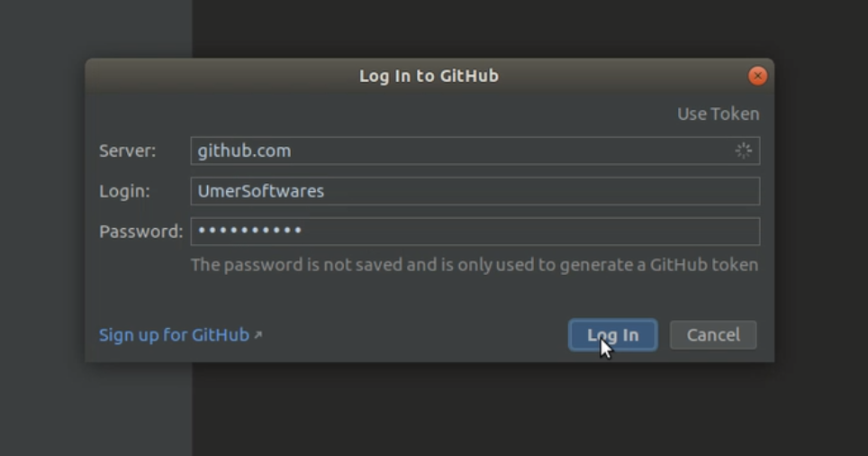This screenshot has height=456, width=868.
Task: Click the Password: label
Action: [x=140, y=232]
